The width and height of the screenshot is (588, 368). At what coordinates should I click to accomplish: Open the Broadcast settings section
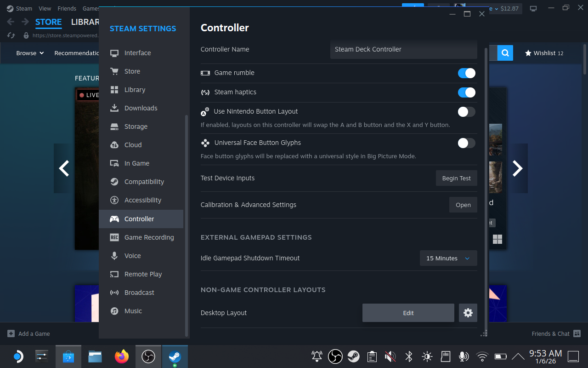click(139, 292)
